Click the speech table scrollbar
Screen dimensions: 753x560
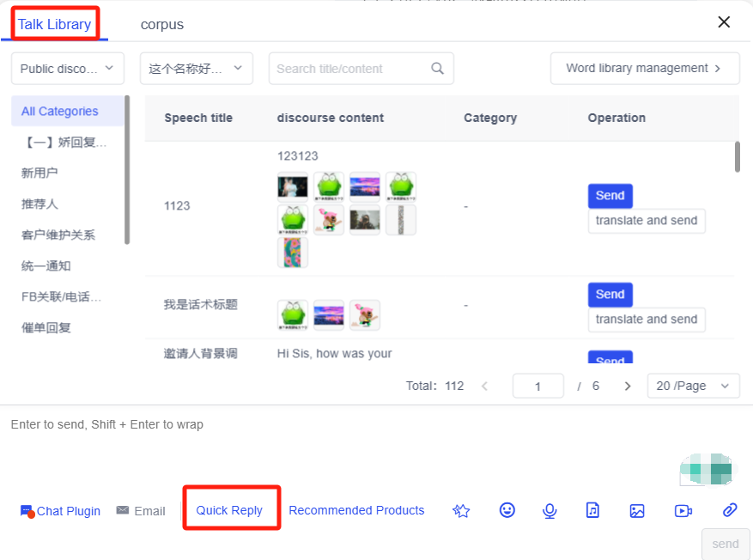click(x=738, y=156)
